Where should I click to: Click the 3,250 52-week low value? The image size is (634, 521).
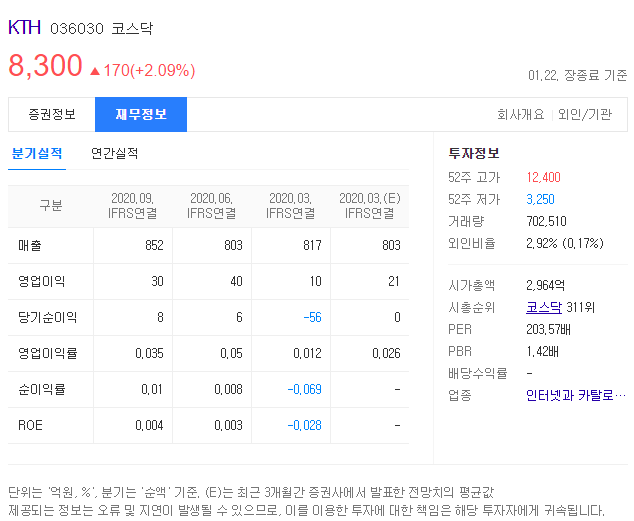540,199
